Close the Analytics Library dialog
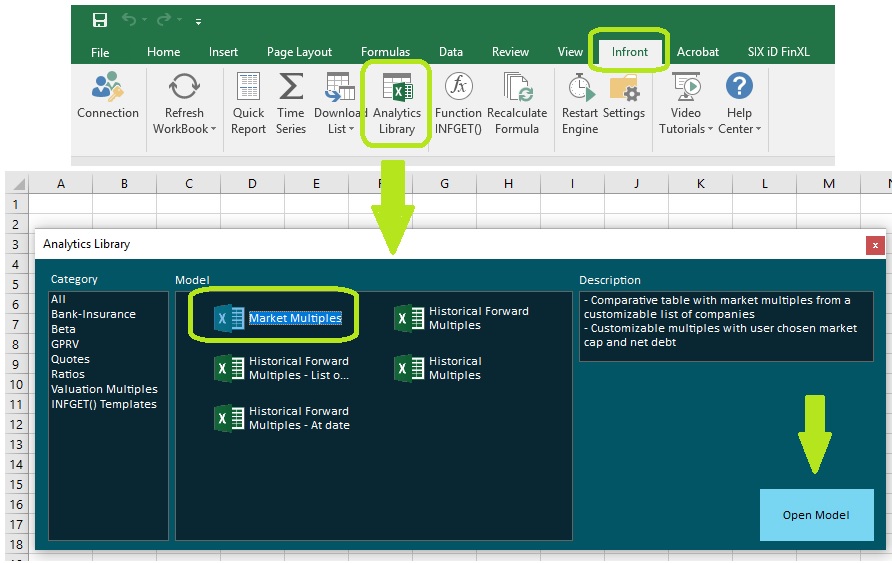 coord(875,245)
